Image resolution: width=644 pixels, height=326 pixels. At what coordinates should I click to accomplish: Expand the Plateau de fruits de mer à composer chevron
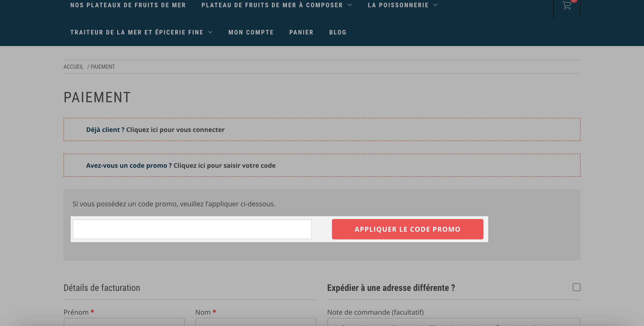(x=350, y=5)
